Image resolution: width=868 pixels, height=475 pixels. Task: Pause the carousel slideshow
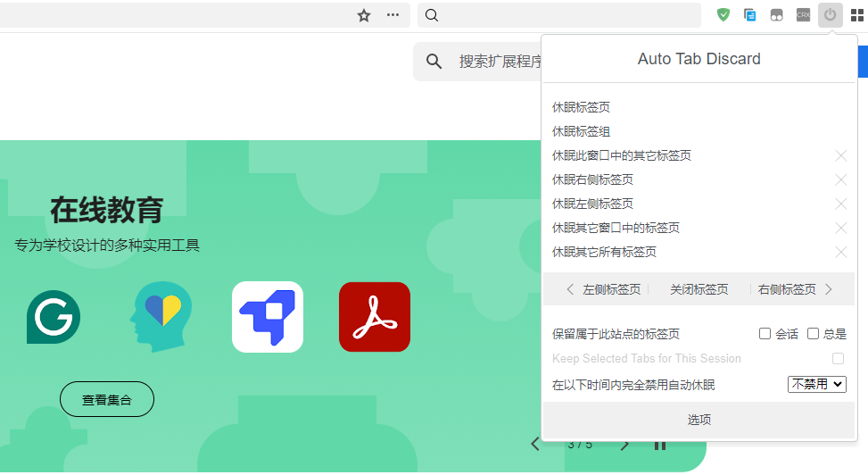[x=660, y=446]
